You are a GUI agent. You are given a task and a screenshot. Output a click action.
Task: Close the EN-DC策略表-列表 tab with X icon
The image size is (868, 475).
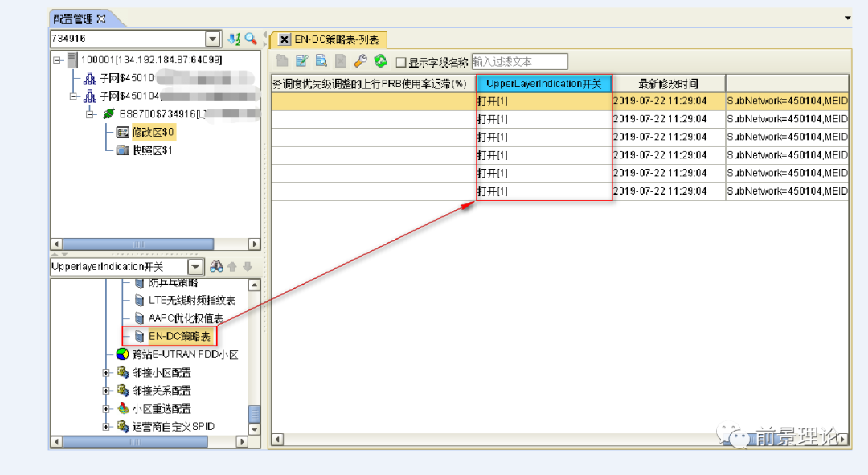pyautogui.click(x=285, y=39)
